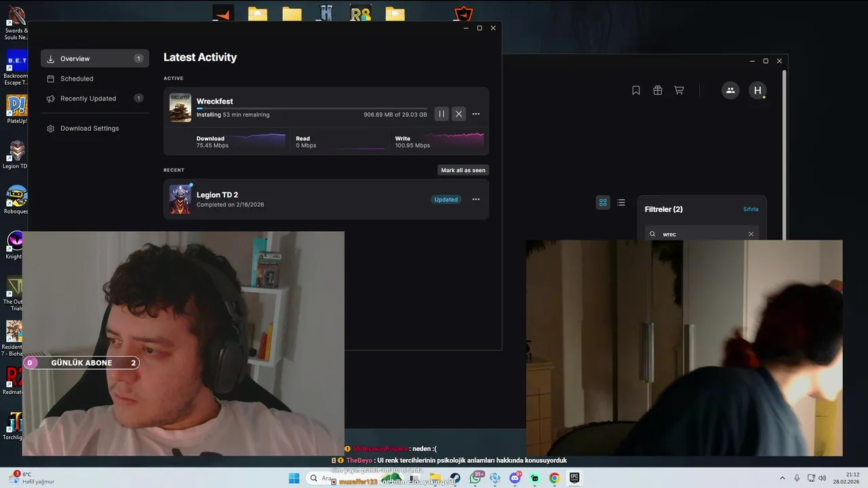
Task: Switch library to grid view
Action: pos(603,202)
